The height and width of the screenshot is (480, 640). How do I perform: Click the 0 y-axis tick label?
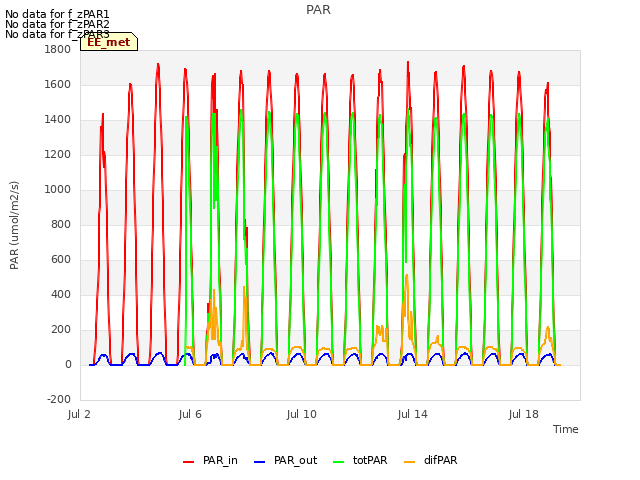coord(68,364)
